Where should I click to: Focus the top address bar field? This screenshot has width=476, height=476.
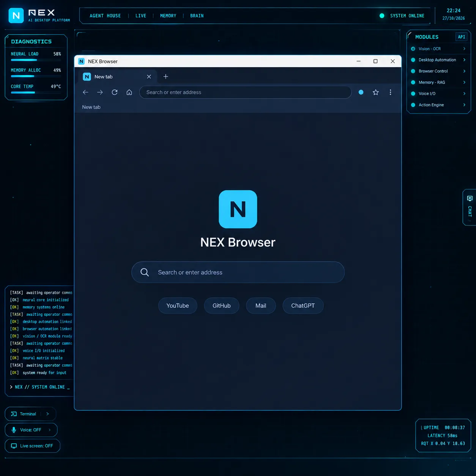[245, 92]
